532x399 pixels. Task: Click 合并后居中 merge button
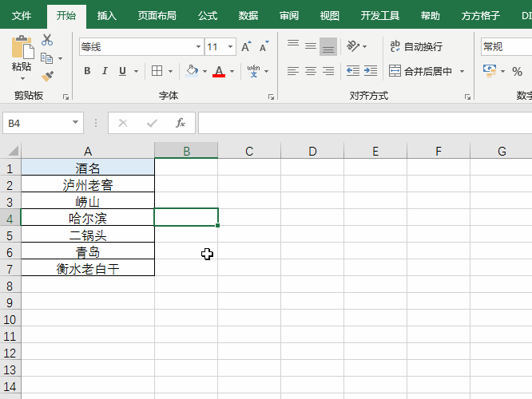420,71
